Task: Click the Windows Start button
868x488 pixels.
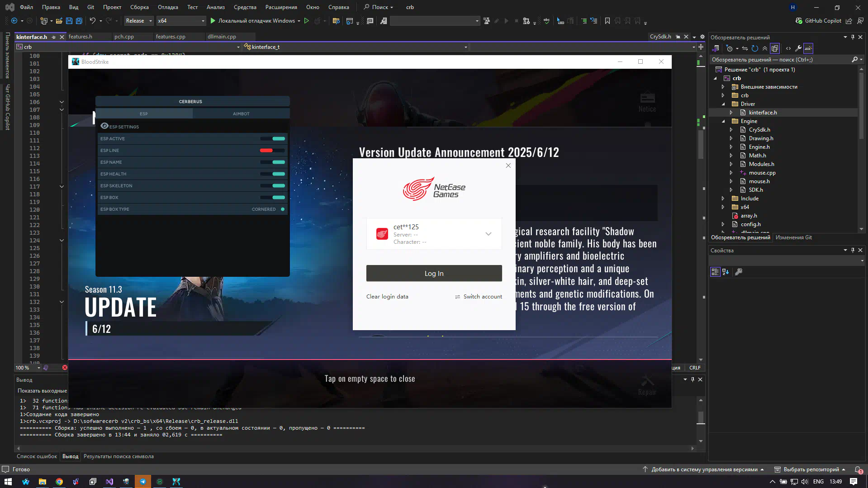Action: click(x=8, y=482)
